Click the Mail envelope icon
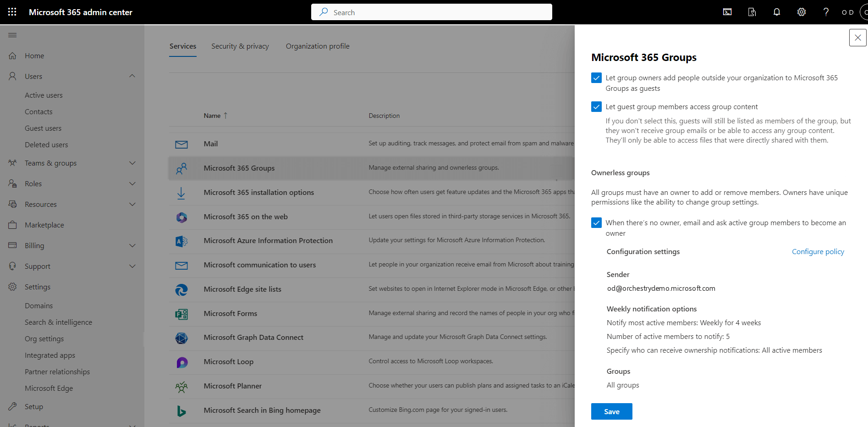 pos(181,144)
